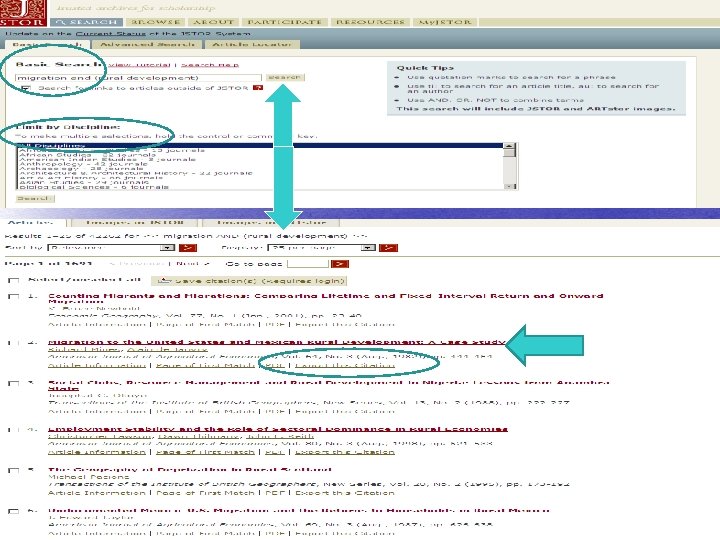Open the View Tutorial link
This screenshot has width=720, height=540.
point(139,65)
